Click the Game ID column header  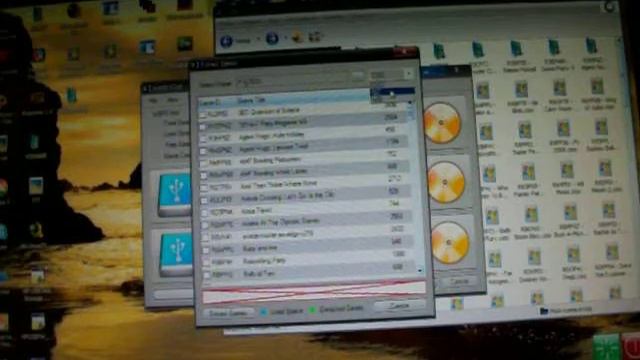click(209, 102)
